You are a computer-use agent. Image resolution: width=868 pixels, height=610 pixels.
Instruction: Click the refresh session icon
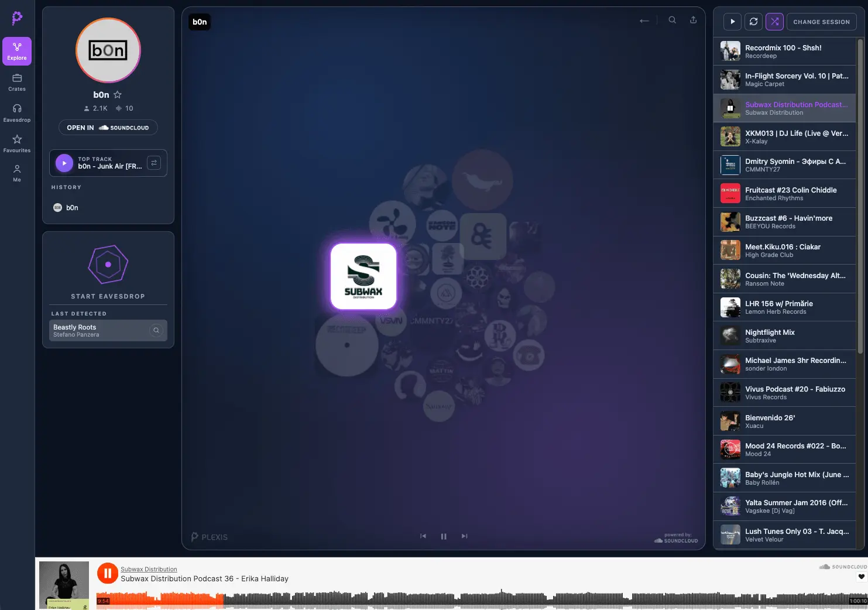[x=754, y=22]
